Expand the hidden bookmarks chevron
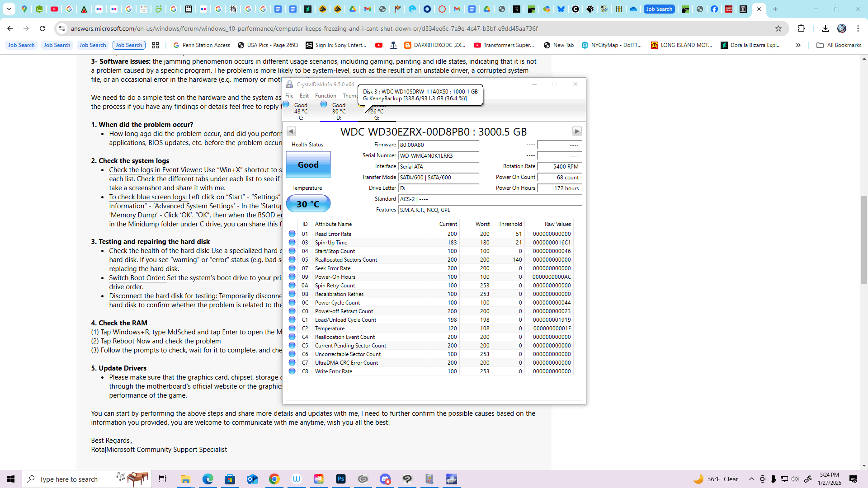 pos(798,45)
